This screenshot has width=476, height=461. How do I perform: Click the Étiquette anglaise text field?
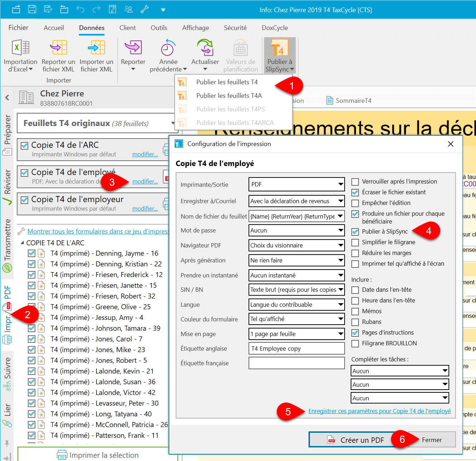tap(297, 349)
